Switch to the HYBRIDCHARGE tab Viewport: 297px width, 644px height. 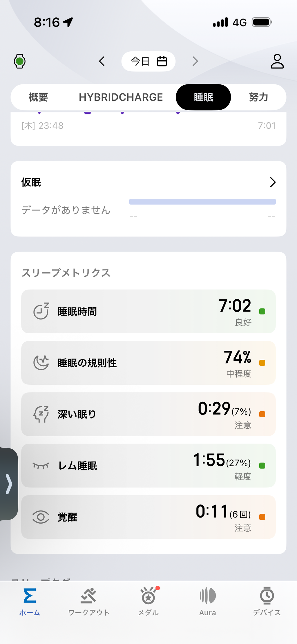[x=121, y=97]
